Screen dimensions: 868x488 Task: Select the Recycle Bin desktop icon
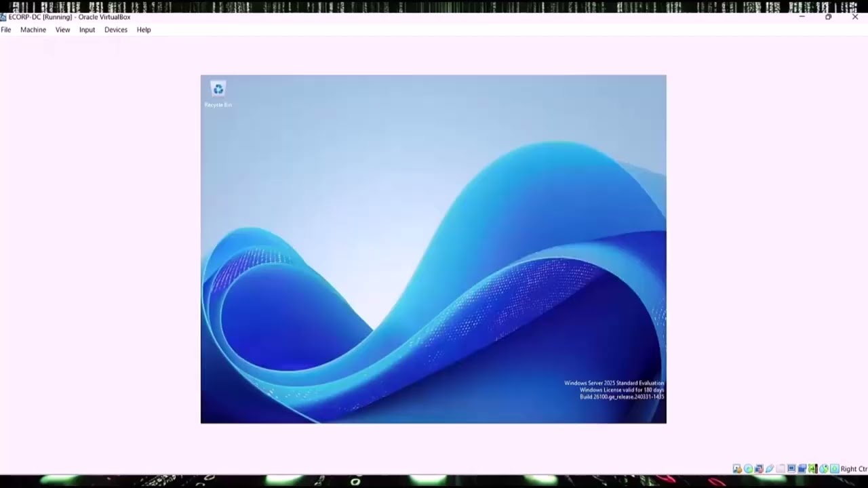pos(218,94)
